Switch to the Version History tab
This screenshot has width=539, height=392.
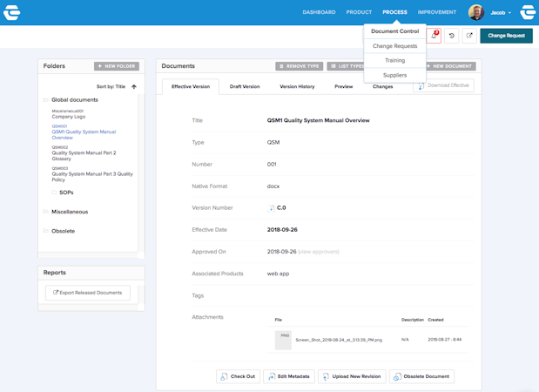pos(297,86)
